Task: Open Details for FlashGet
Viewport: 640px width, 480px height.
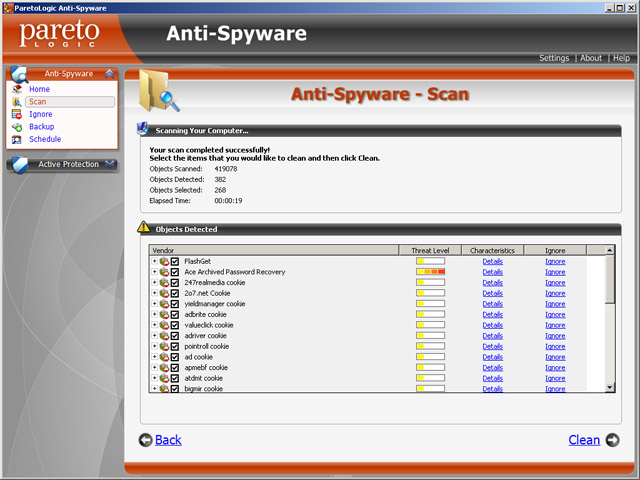Action: 492,261
